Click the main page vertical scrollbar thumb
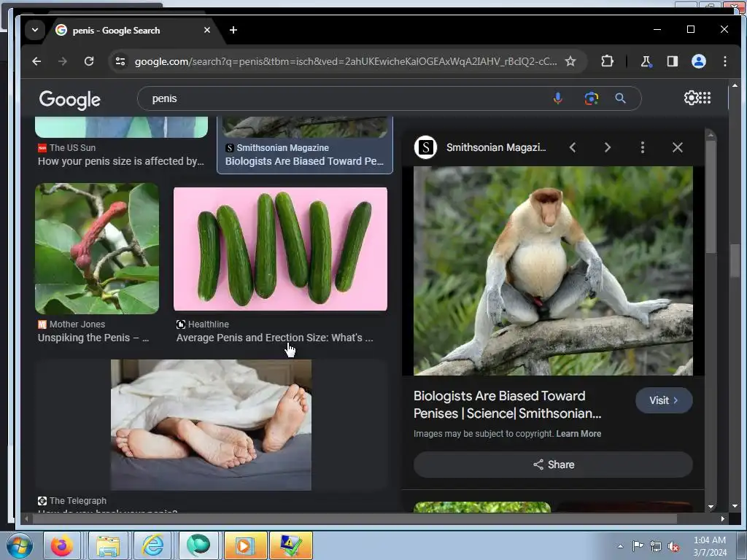The width and height of the screenshot is (747, 560). (735, 260)
